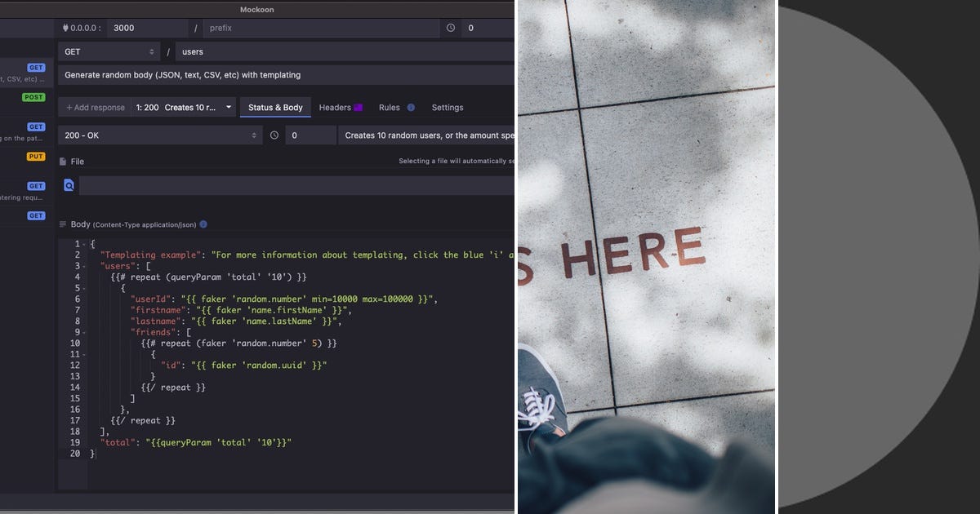Select the green POST route in the sidebar
Viewport: 980px width, 514px height.
[33, 96]
